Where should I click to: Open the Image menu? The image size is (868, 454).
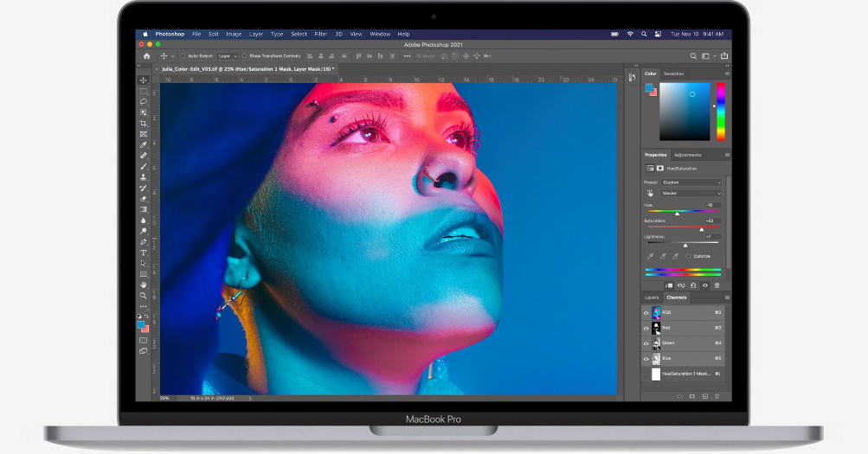click(234, 35)
